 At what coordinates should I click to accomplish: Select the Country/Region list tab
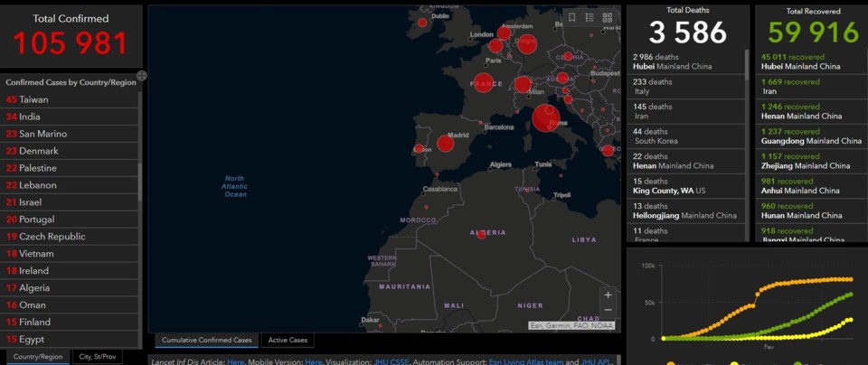[x=37, y=357]
